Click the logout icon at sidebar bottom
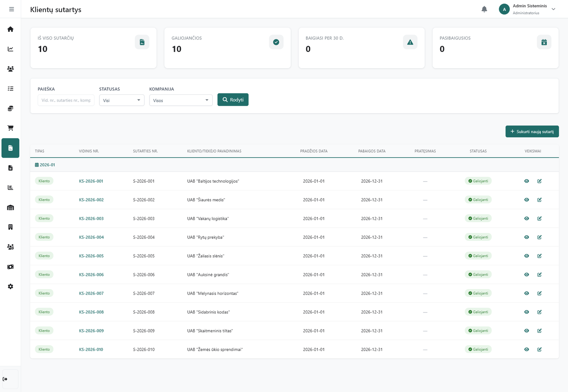568x392 pixels. coord(5,379)
